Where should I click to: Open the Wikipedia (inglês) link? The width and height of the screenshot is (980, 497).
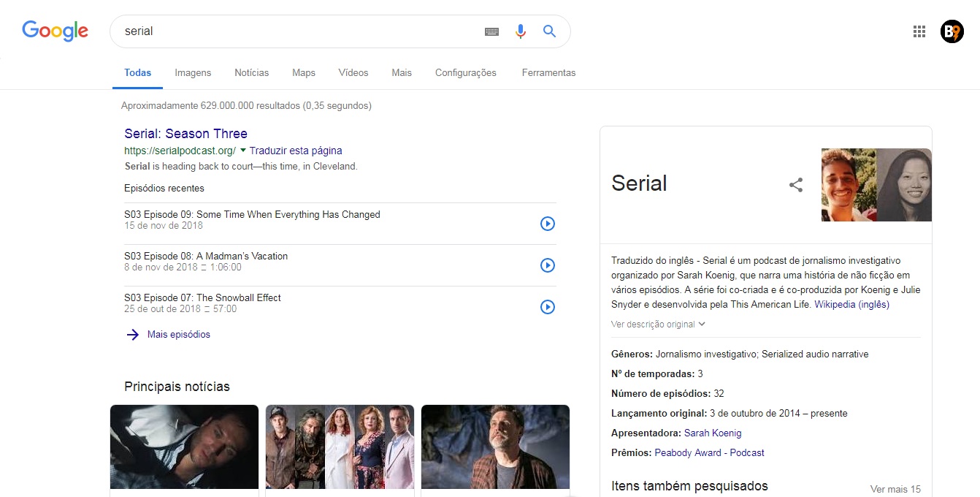click(x=852, y=305)
